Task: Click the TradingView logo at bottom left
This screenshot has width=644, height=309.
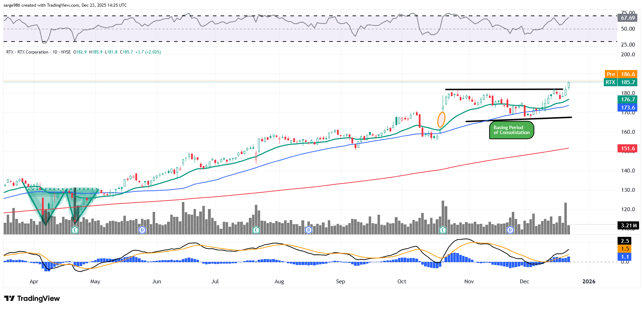Action: tap(32, 298)
